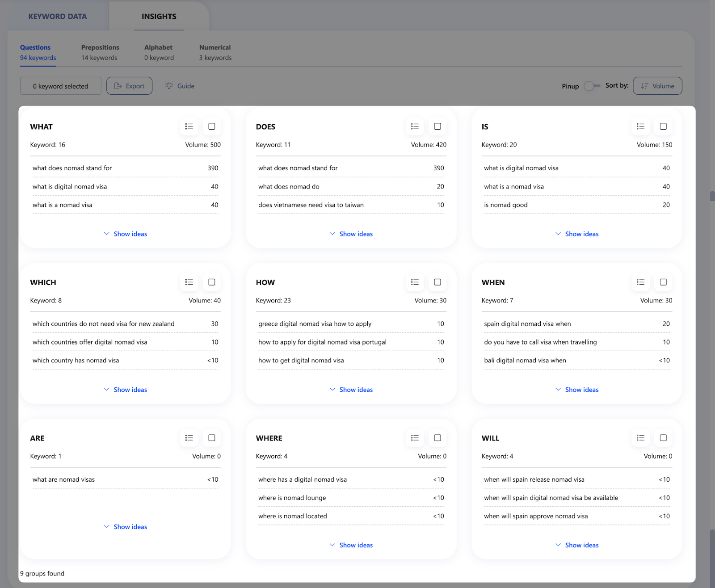Expand Show ideas in WHERE card
The width and height of the screenshot is (715, 588).
[351, 545]
